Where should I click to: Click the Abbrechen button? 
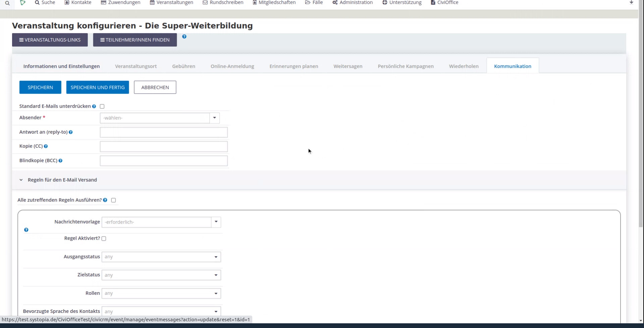tap(155, 87)
